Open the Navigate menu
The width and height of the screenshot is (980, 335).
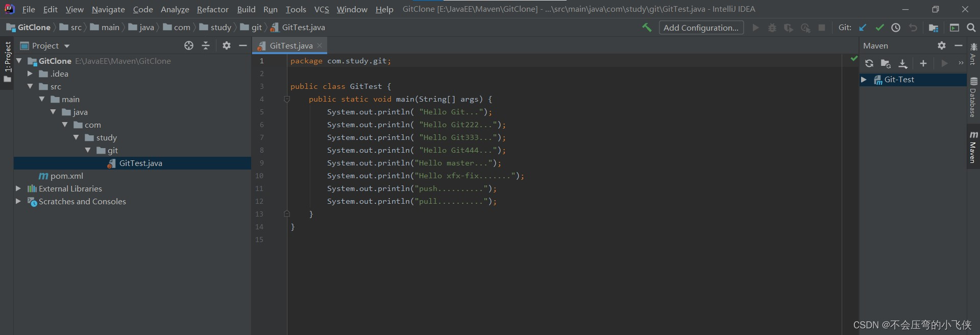(x=108, y=9)
